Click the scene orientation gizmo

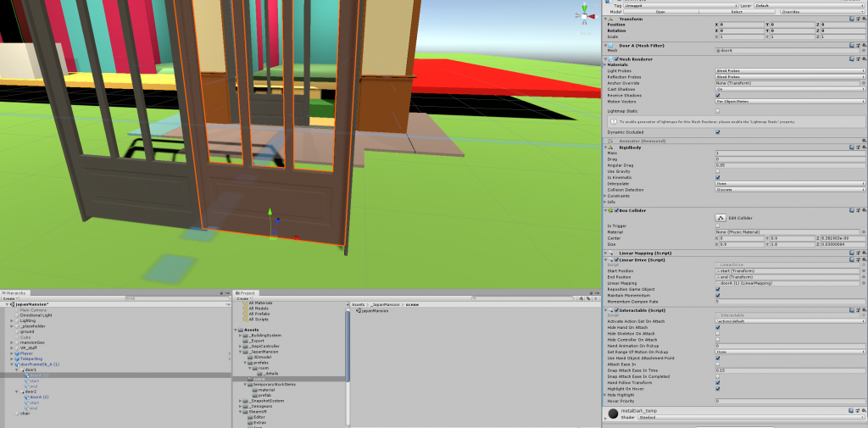click(584, 14)
